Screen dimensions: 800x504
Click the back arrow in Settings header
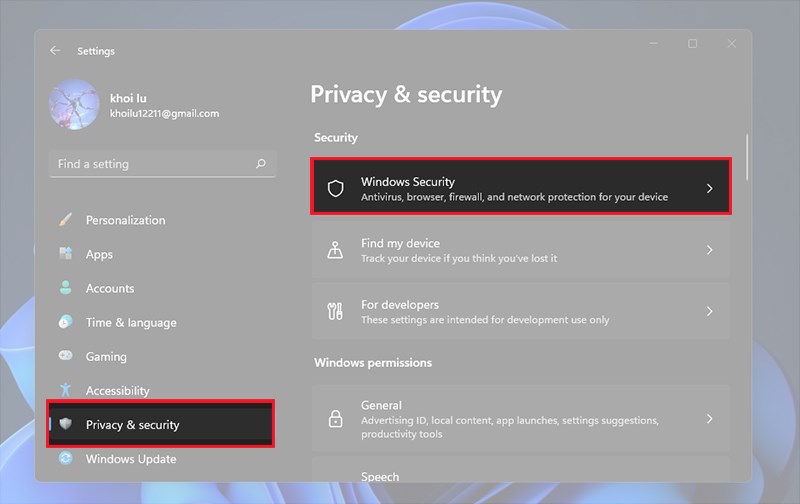(55, 51)
